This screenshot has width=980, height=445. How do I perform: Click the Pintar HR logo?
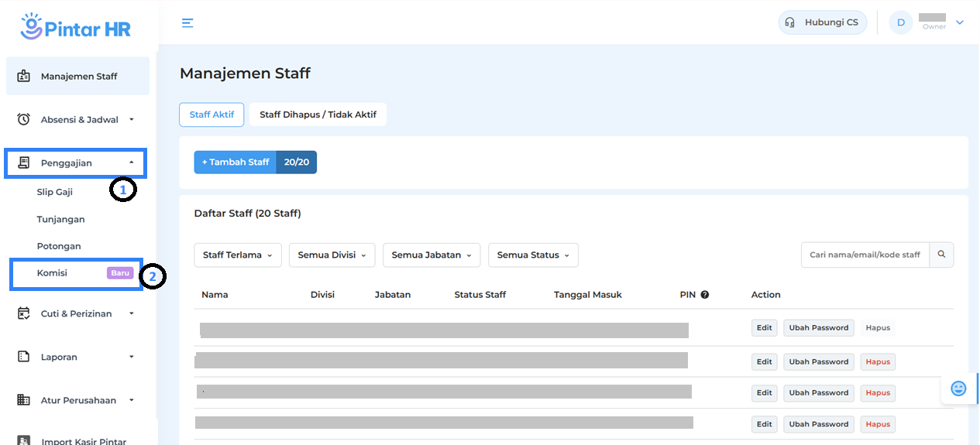point(76,26)
